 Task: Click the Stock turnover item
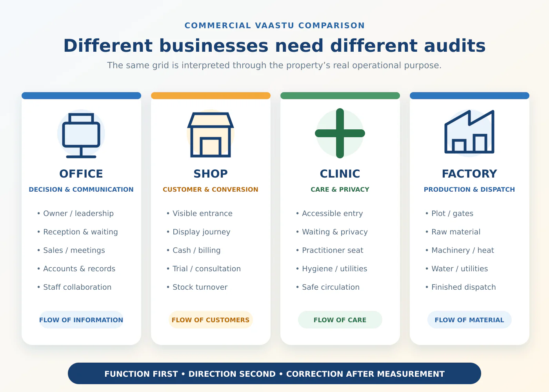tap(197, 287)
